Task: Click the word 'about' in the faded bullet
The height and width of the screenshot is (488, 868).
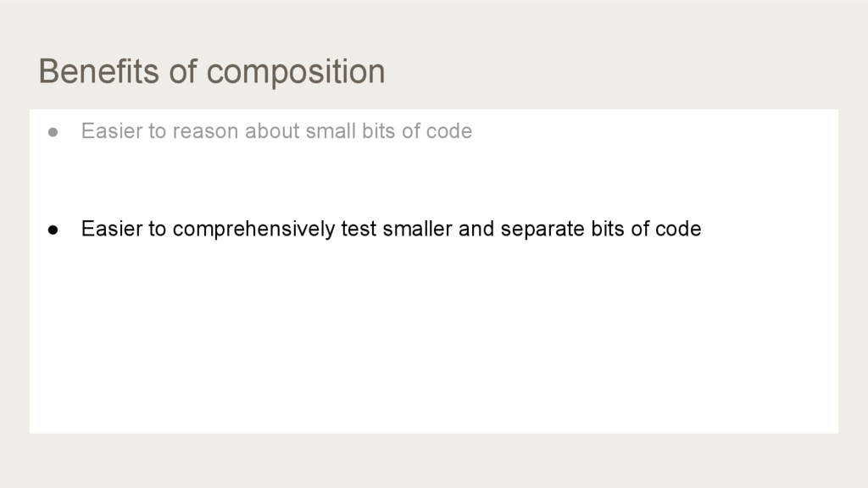Action: tap(272, 131)
